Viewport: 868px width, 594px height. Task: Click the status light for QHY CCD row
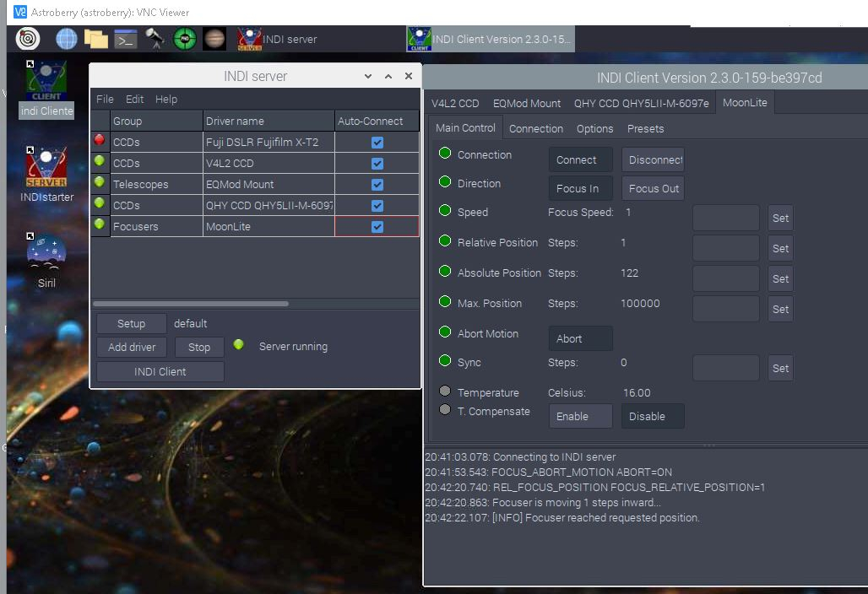tap(100, 203)
